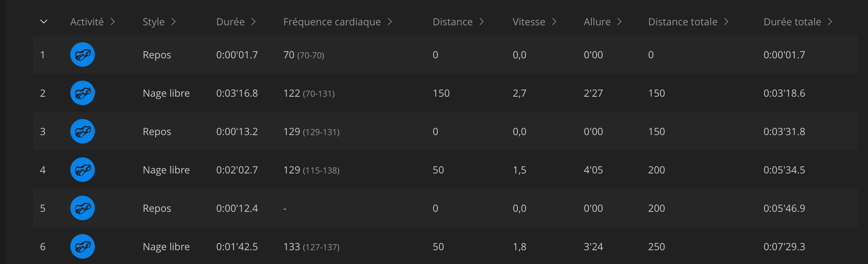Select the Vitesse column header
The image size is (868, 264).
coord(528,22)
